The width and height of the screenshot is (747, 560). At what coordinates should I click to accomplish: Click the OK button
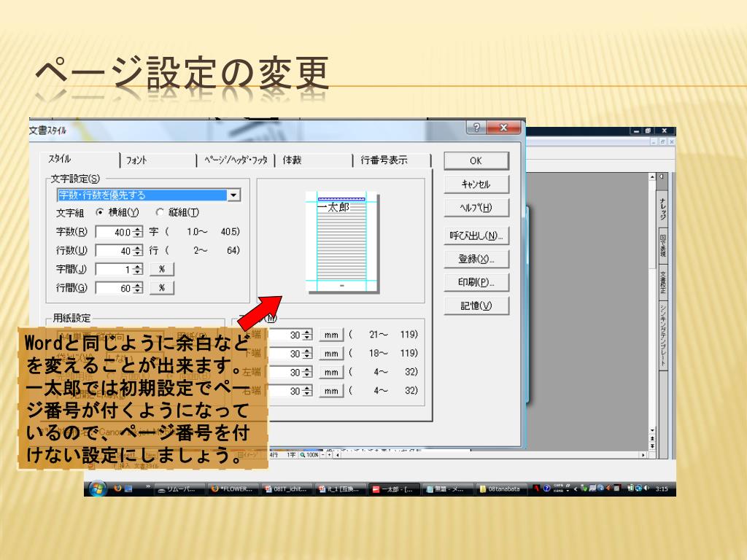click(476, 161)
